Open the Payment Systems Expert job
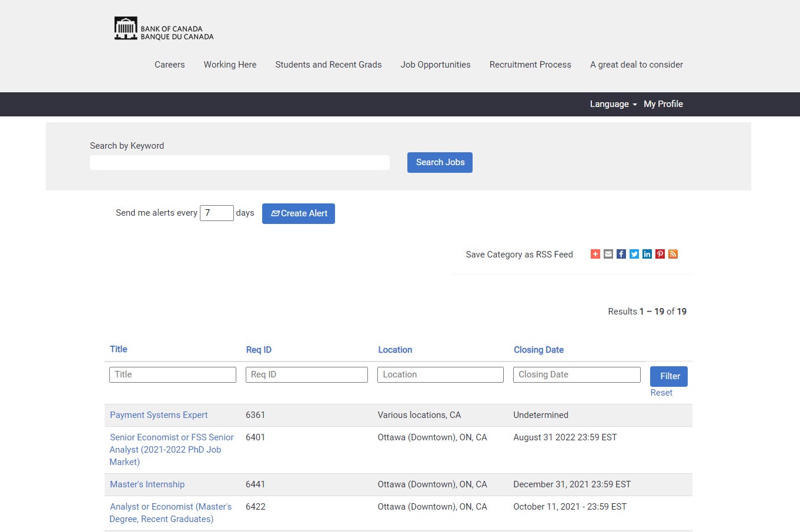The height and width of the screenshot is (532, 800). click(159, 415)
